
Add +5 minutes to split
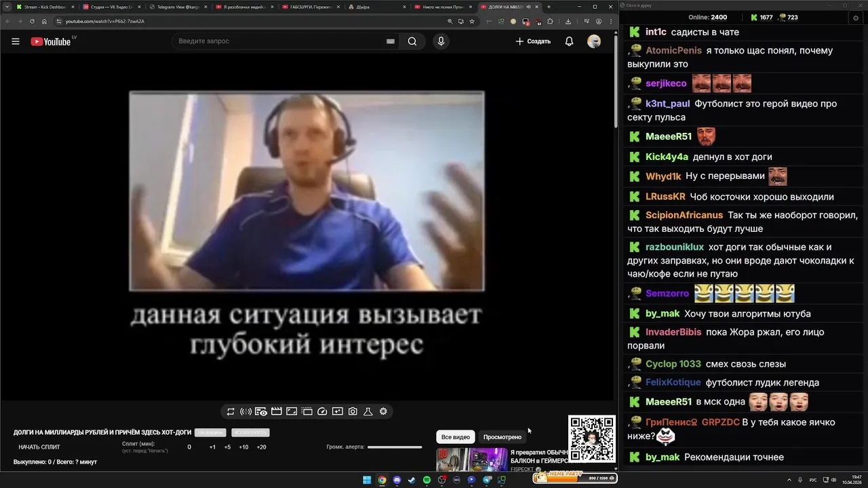coord(227,447)
